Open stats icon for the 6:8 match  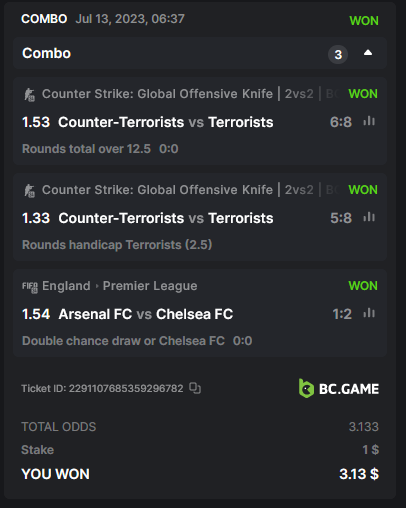pos(369,121)
